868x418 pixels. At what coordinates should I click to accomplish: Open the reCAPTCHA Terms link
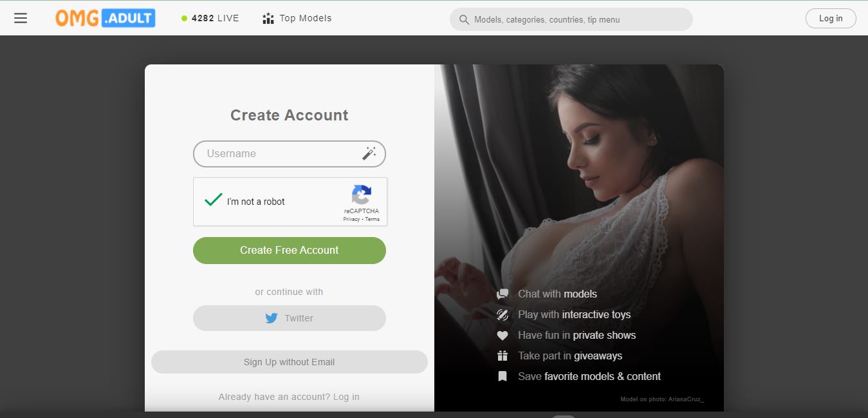click(373, 219)
